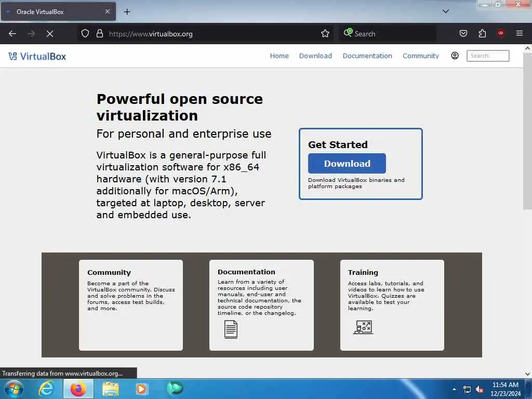Viewport: 532px width, 399px height.
Task: Show hidden system tray icons
Action: [454, 389]
